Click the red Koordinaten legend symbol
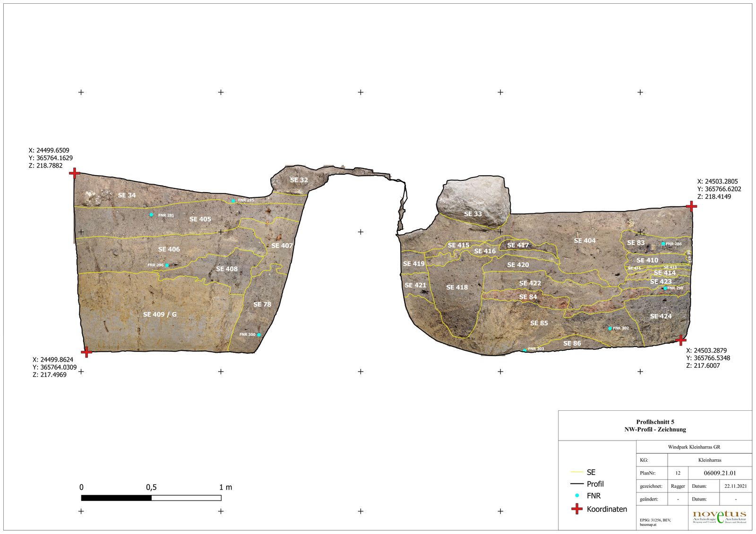Screen dimensions: 756x534 [577, 509]
